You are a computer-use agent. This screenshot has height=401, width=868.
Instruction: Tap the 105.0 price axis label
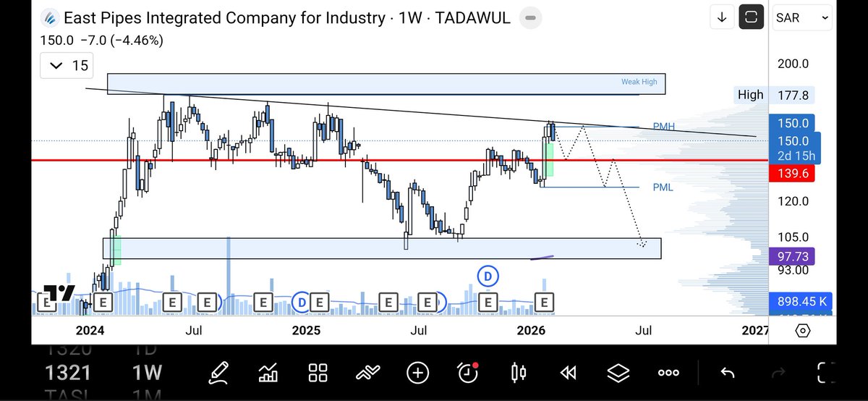[793, 237]
